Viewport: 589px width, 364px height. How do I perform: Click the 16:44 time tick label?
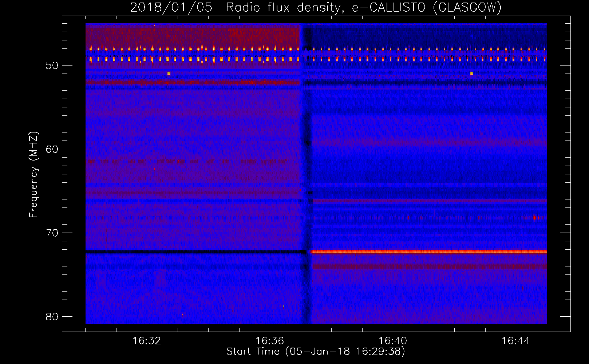(516, 341)
